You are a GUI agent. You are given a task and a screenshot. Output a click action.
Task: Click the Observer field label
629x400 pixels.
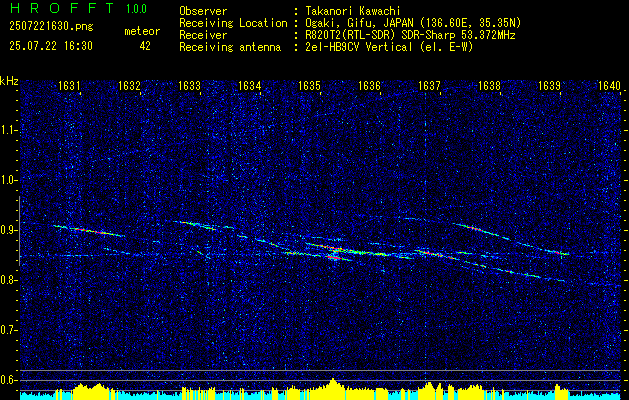tap(203, 11)
